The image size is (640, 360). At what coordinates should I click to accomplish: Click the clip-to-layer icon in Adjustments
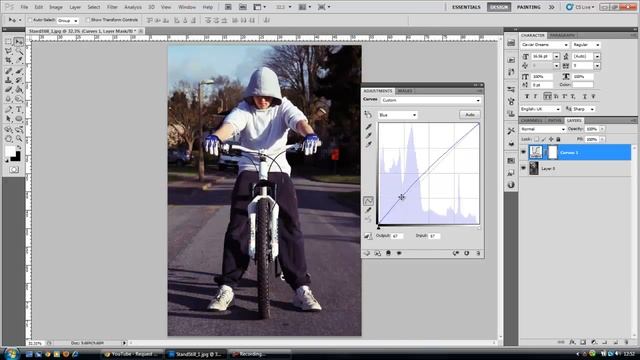tap(388, 253)
